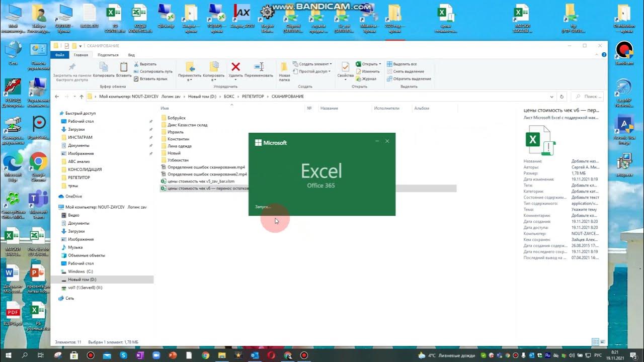Click New folder (Новая папка) icon
Image resolution: width=644 pixels, height=362 pixels.
284,71
